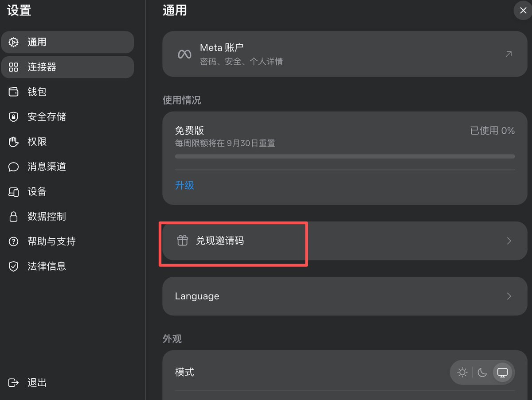532x400 pixels.
Task: Click the 已使用 0% usage text
Action: coord(493,131)
